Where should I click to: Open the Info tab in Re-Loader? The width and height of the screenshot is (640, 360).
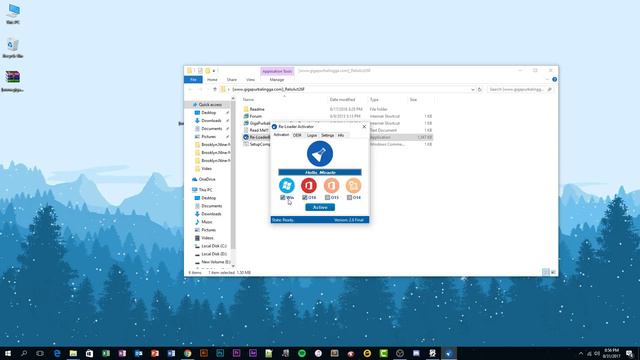click(341, 135)
